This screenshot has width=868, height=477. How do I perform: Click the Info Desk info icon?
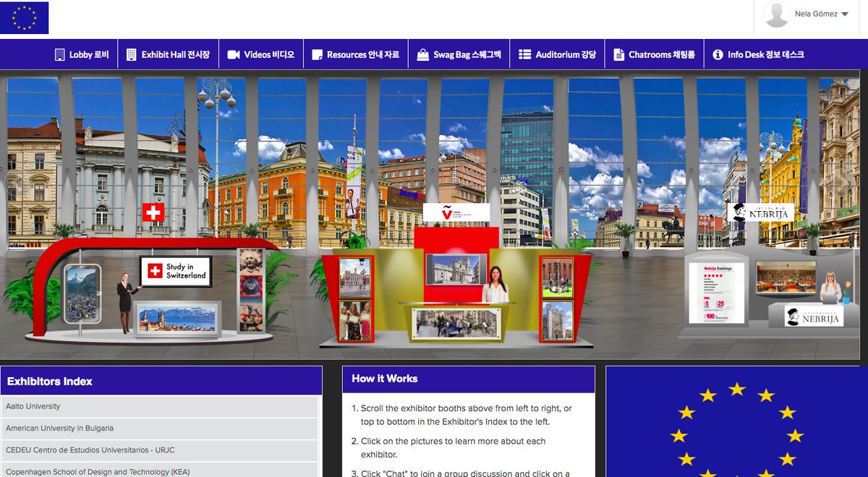coord(718,54)
